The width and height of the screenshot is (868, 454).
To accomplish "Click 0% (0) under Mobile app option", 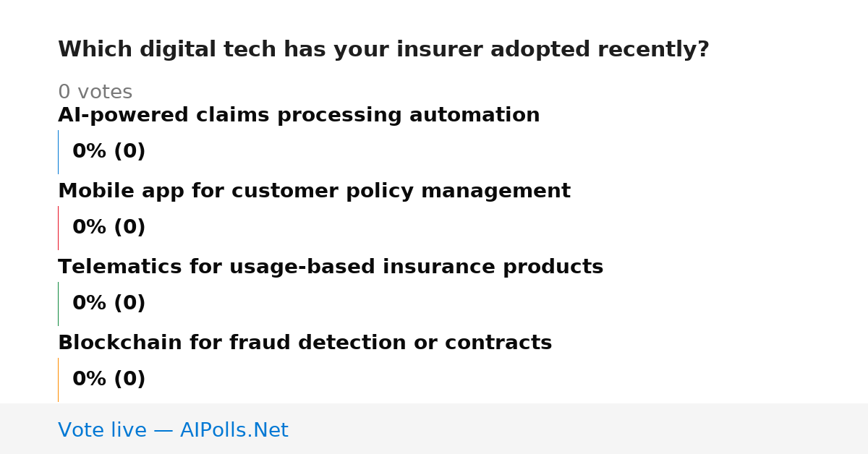I will pyautogui.click(x=109, y=228).
